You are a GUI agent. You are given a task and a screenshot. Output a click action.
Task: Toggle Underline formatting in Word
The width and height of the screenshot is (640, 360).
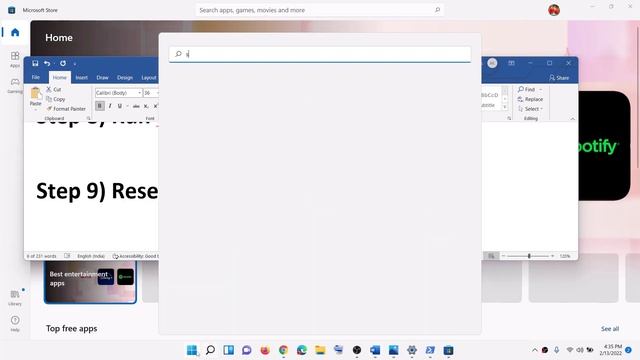pyautogui.click(x=120, y=106)
